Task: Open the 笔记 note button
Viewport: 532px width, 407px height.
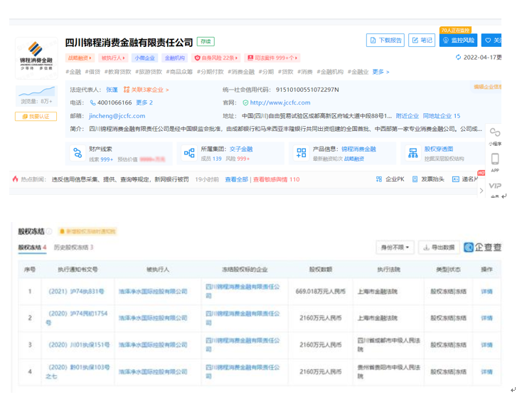Action: tap(422, 41)
